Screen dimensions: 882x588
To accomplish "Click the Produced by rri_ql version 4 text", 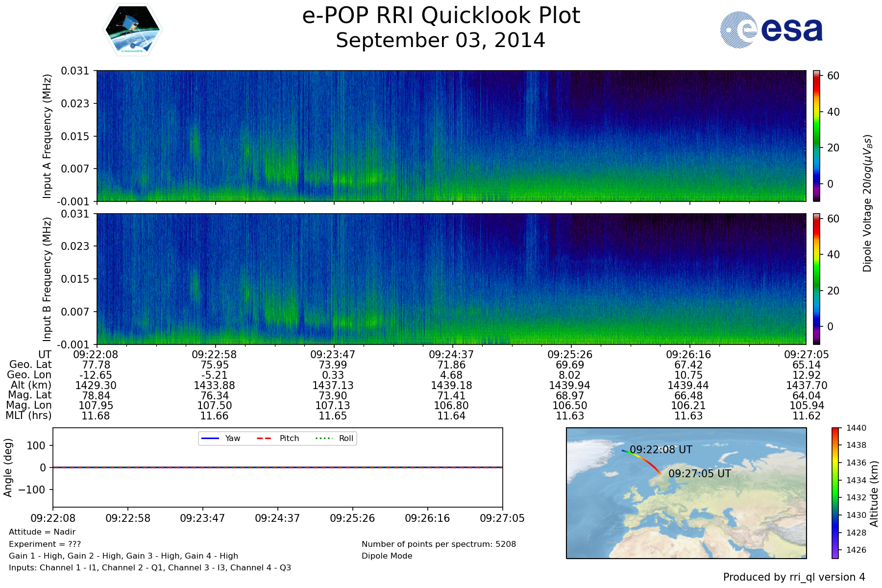I will coord(794,577).
